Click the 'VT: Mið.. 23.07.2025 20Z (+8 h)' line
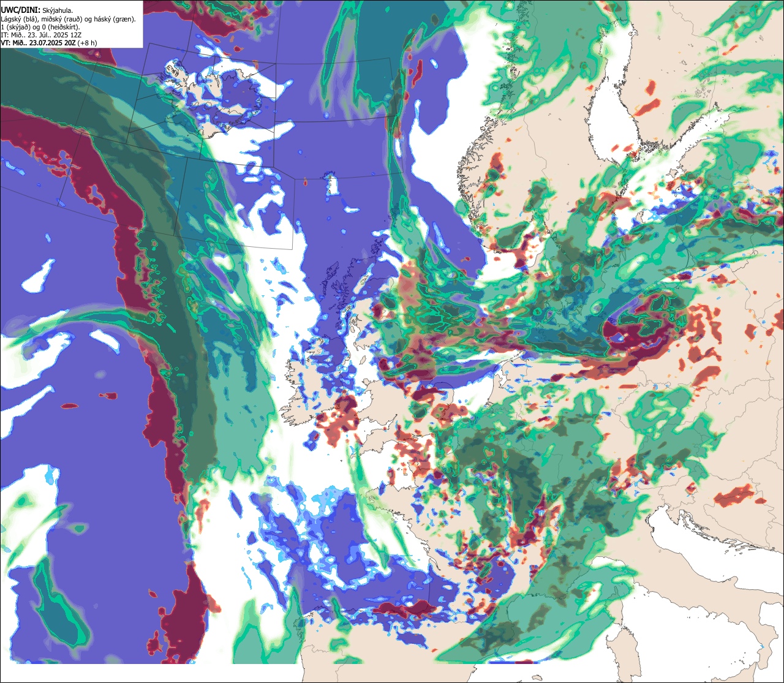Image resolution: width=784 pixels, height=683 pixels. coord(49,43)
